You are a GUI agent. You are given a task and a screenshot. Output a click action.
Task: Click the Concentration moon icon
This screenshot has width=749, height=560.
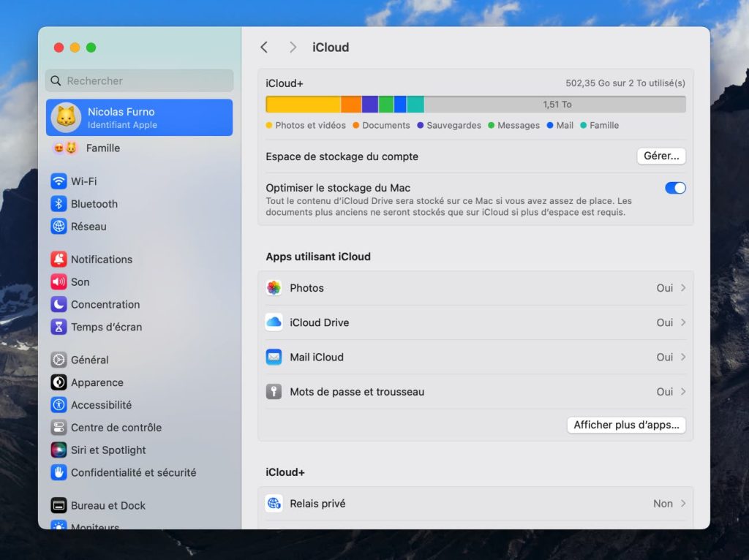coord(59,304)
